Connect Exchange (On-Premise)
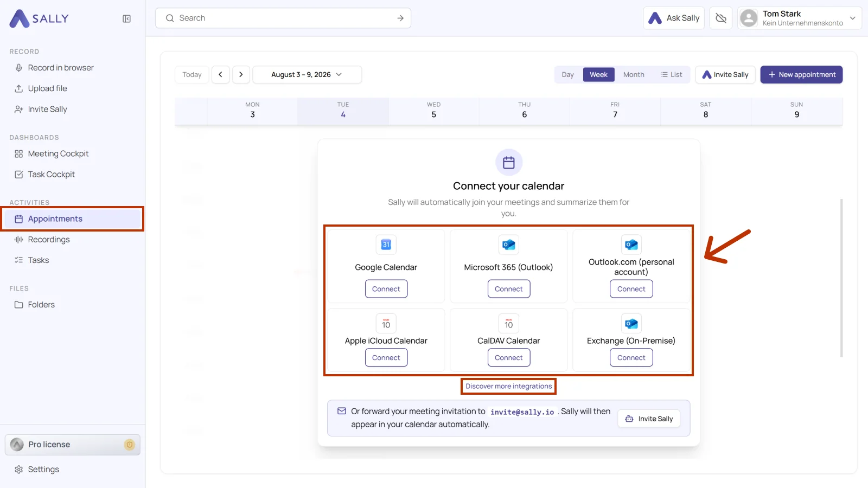Screen dimensions: 868x488 pyautogui.click(x=631, y=358)
